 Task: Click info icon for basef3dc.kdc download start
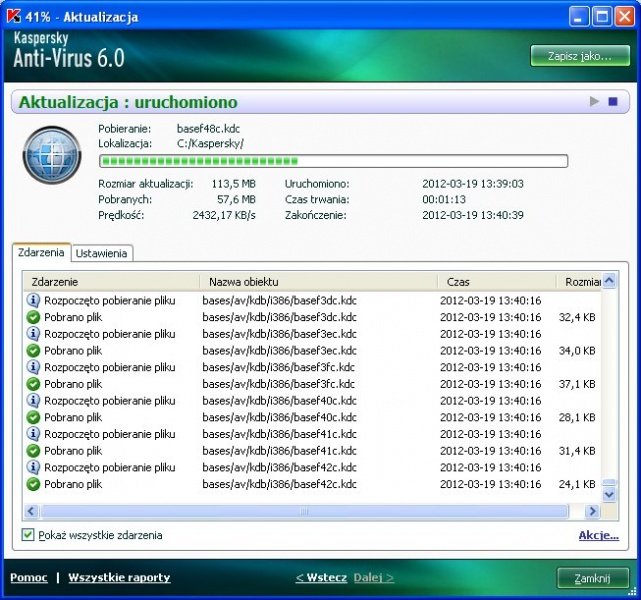tap(33, 300)
